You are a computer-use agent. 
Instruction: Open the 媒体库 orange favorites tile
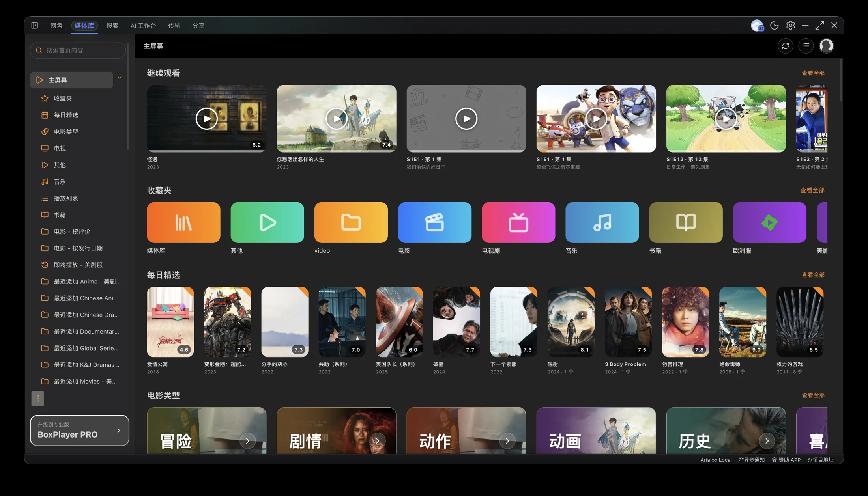[183, 222]
